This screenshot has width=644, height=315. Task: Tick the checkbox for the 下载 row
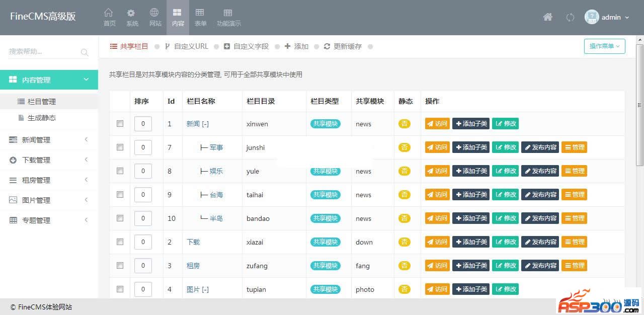tap(120, 242)
